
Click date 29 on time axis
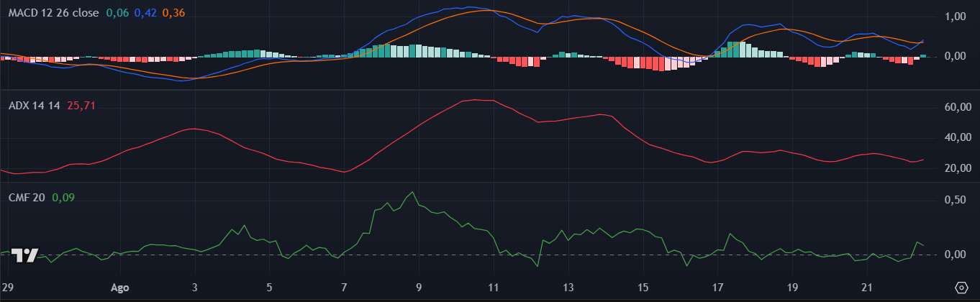(x=8, y=288)
